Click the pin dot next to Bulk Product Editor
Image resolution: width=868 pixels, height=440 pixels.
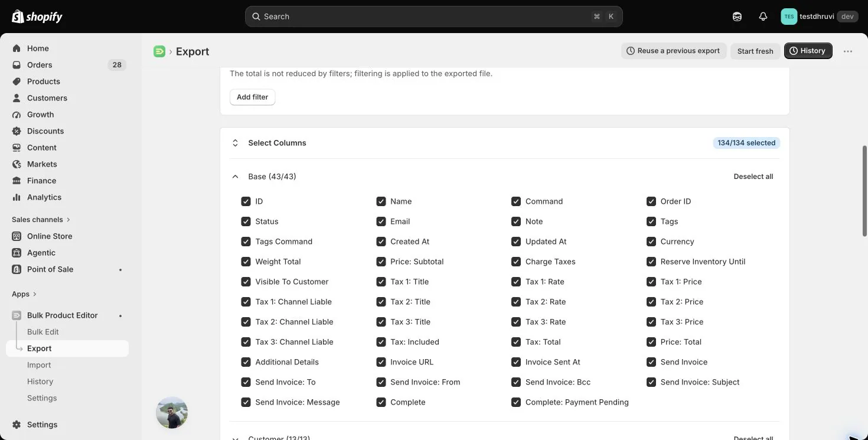[x=120, y=316]
